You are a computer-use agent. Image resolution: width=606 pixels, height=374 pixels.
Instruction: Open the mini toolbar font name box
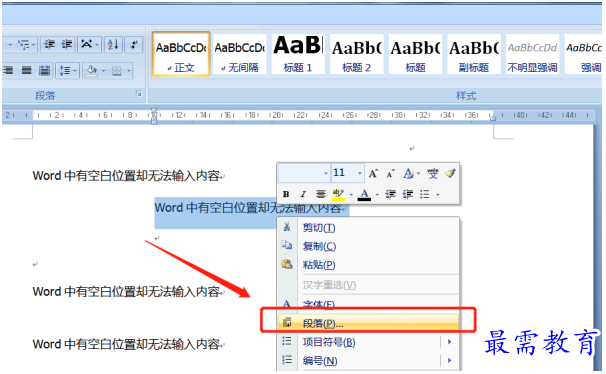pos(304,173)
